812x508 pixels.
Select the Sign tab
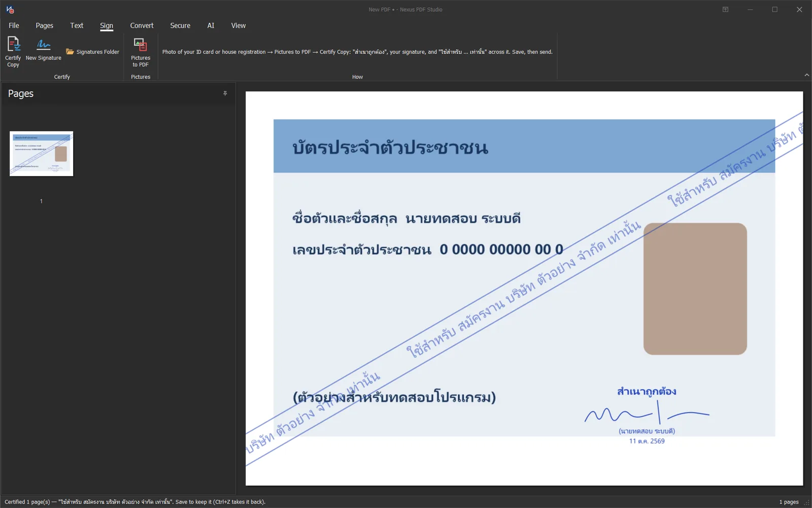click(107, 25)
